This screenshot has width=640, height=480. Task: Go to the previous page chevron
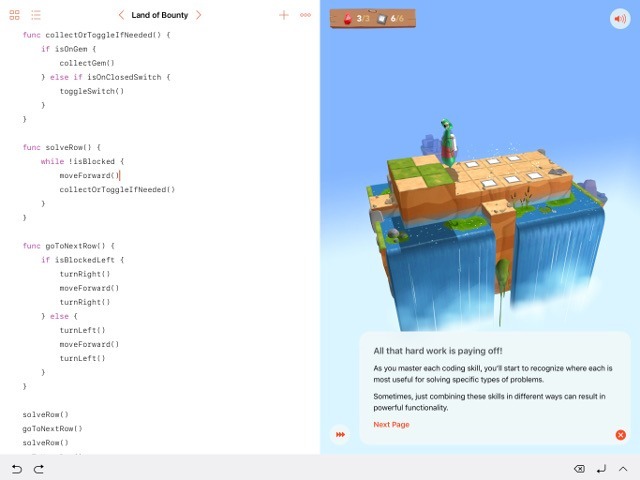click(x=121, y=15)
